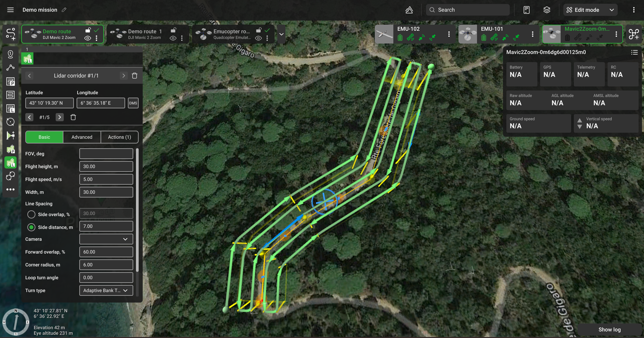
Task: Toggle DMS coordinate format button
Action: click(x=133, y=103)
